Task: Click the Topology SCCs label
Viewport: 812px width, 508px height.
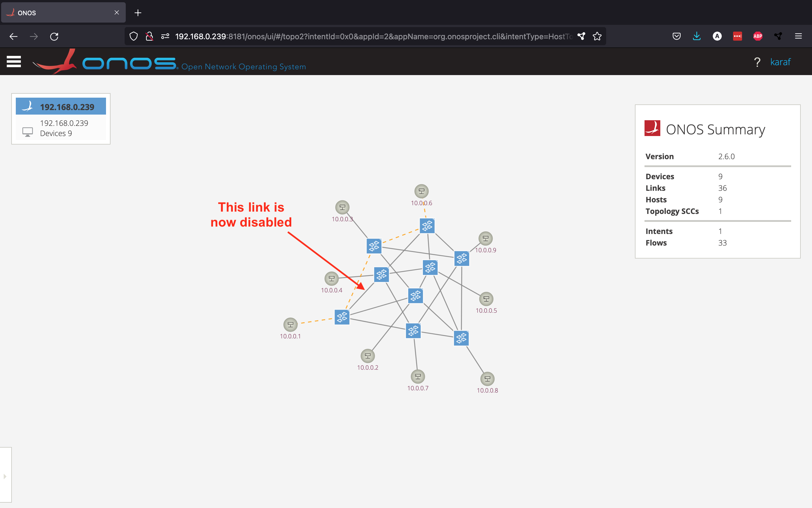Action: click(672, 211)
